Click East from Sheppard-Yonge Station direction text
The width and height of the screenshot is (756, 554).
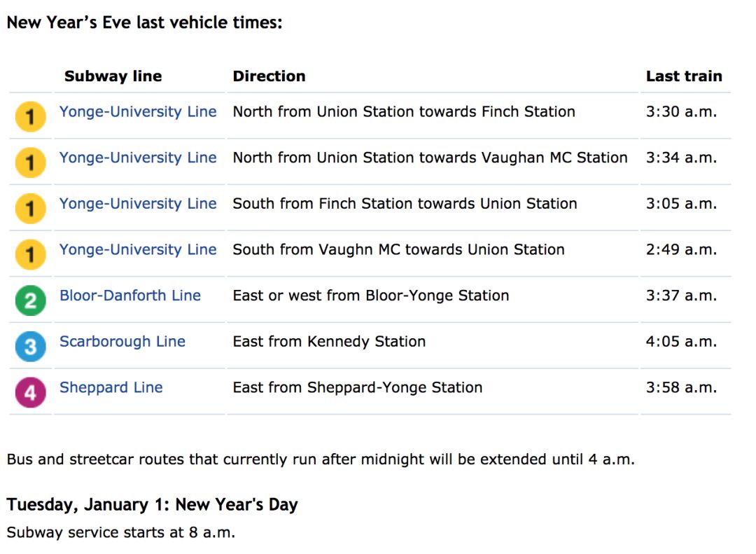(357, 387)
